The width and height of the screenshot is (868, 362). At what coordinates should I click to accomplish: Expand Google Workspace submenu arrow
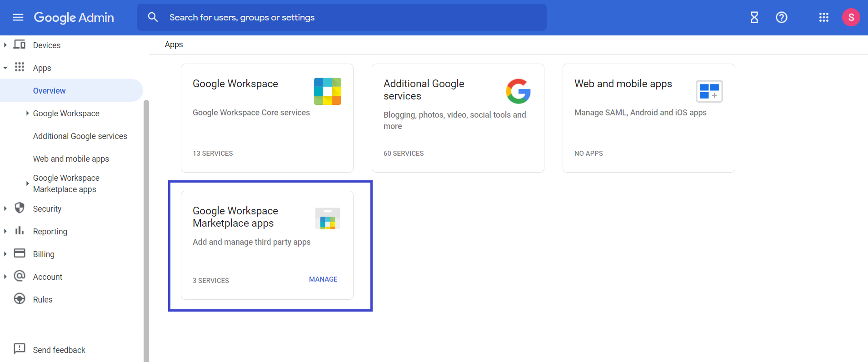[27, 113]
